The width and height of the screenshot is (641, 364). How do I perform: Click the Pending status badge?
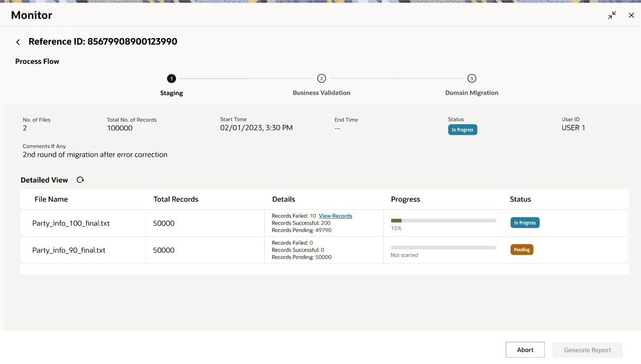tap(522, 250)
